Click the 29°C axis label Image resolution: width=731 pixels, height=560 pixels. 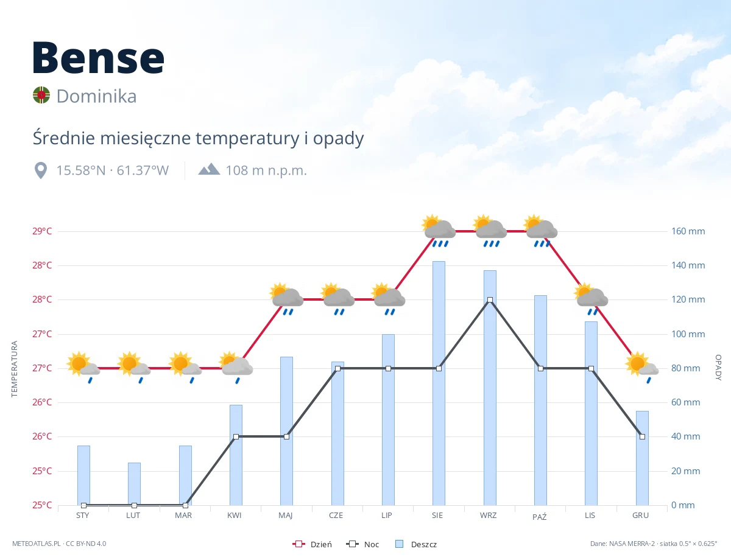41,231
